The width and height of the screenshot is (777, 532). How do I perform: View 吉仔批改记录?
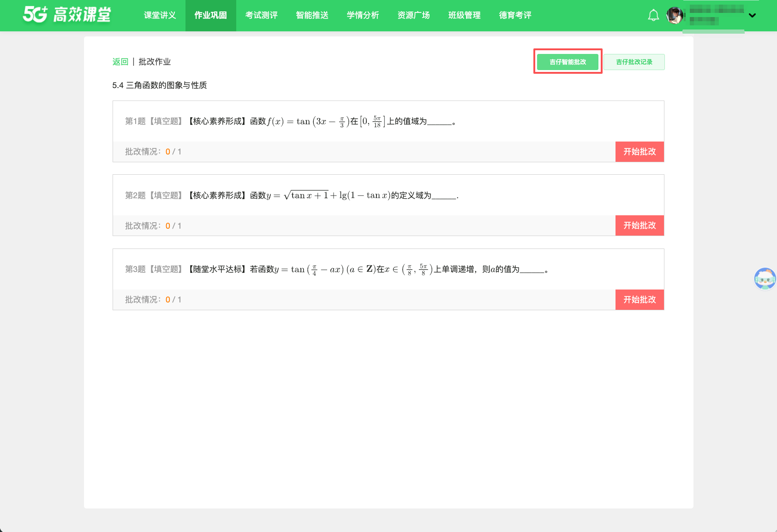[x=634, y=62]
